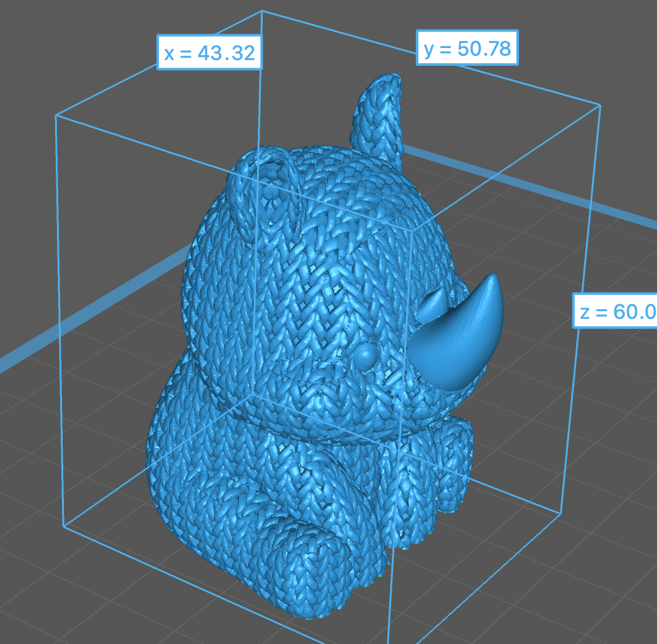Click the x = 43.32 dimension label
This screenshot has width=657, height=644.
210,53
